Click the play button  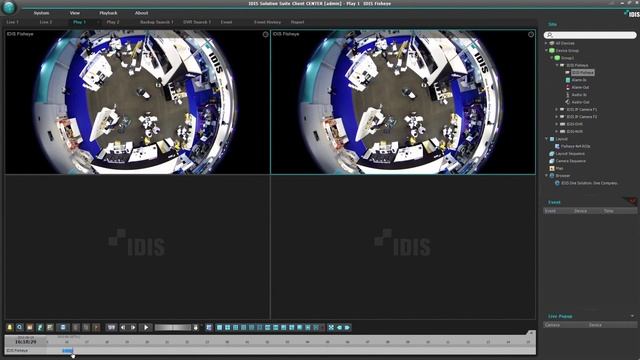click(146, 327)
